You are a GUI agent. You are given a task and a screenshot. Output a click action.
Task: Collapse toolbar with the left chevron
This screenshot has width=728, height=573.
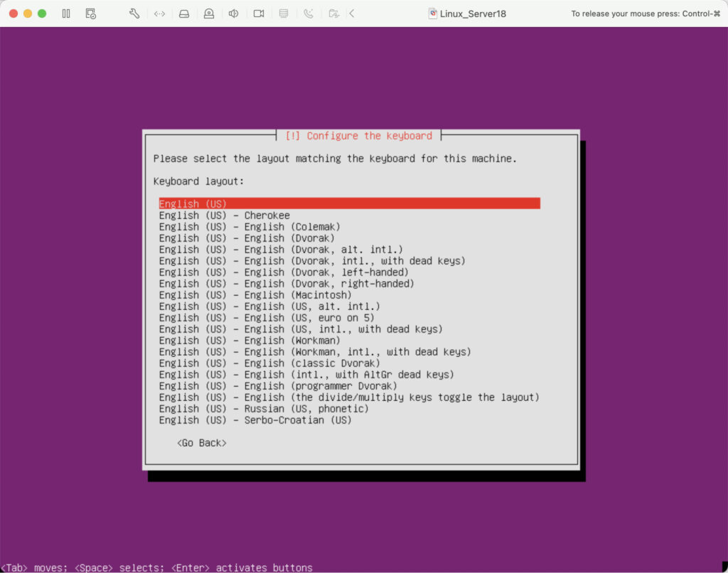tap(352, 14)
